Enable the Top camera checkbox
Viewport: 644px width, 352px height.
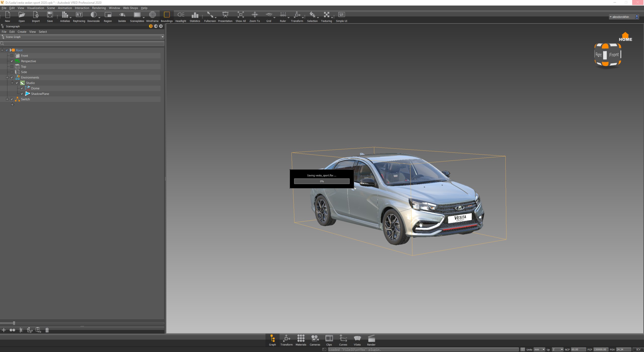12,66
